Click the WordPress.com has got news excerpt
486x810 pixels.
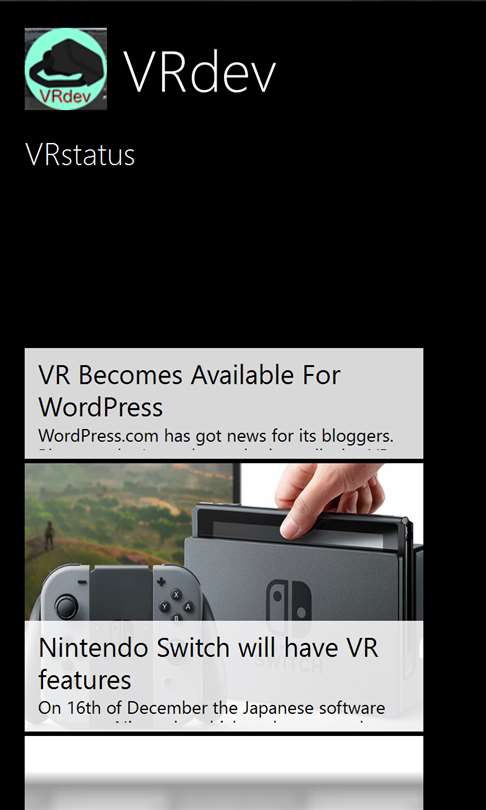(216, 435)
